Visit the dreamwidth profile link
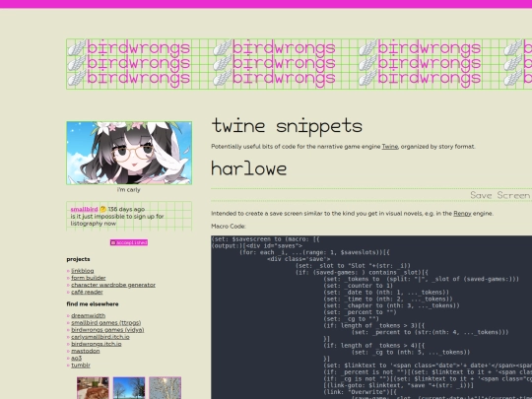Image resolution: width=532 pixels, height=399 pixels. point(89,315)
